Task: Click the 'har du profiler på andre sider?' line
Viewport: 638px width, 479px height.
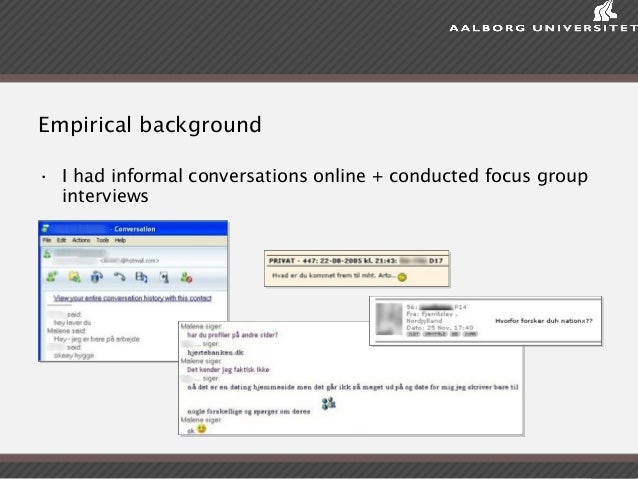Action: (x=232, y=335)
